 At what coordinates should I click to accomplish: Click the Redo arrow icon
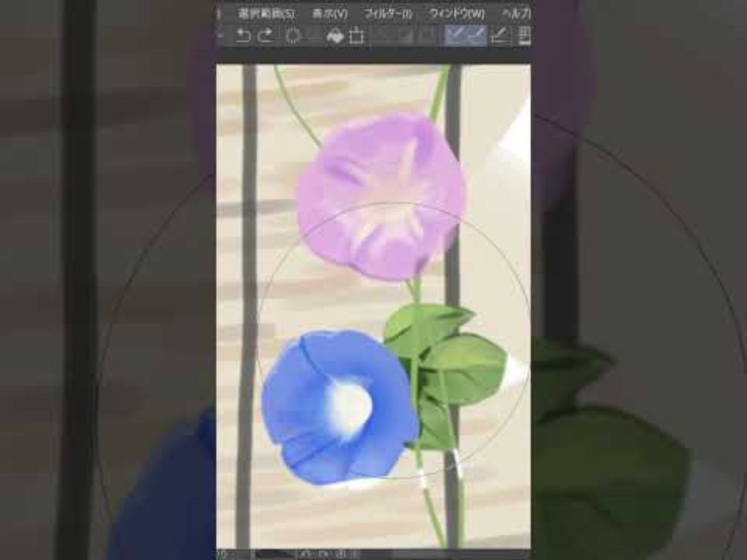(266, 36)
